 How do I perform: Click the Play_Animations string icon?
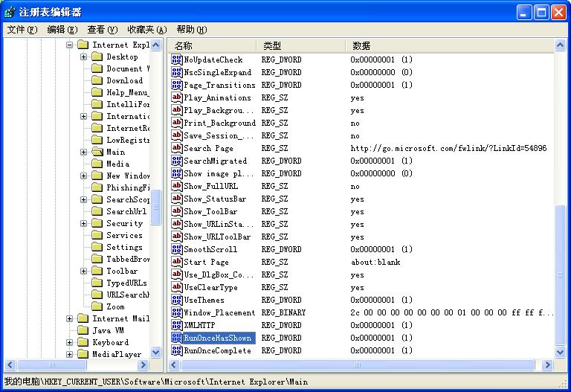coord(177,97)
